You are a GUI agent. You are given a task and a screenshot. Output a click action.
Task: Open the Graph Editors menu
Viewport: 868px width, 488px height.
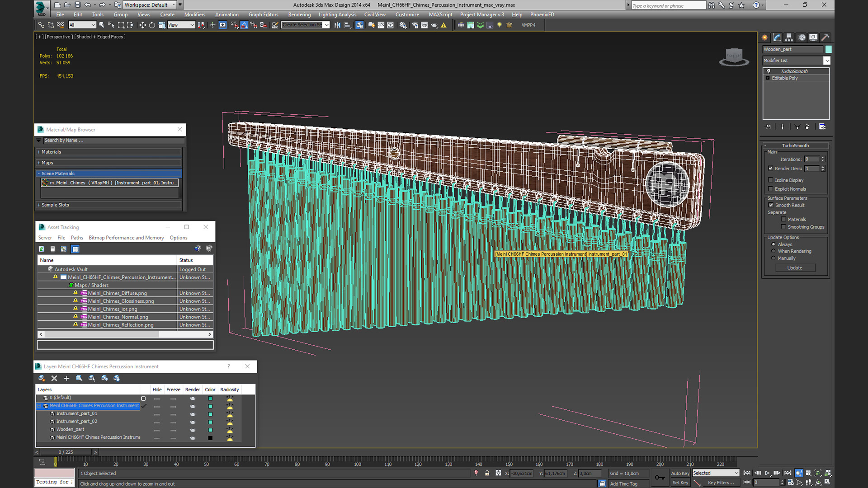[x=263, y=14]
